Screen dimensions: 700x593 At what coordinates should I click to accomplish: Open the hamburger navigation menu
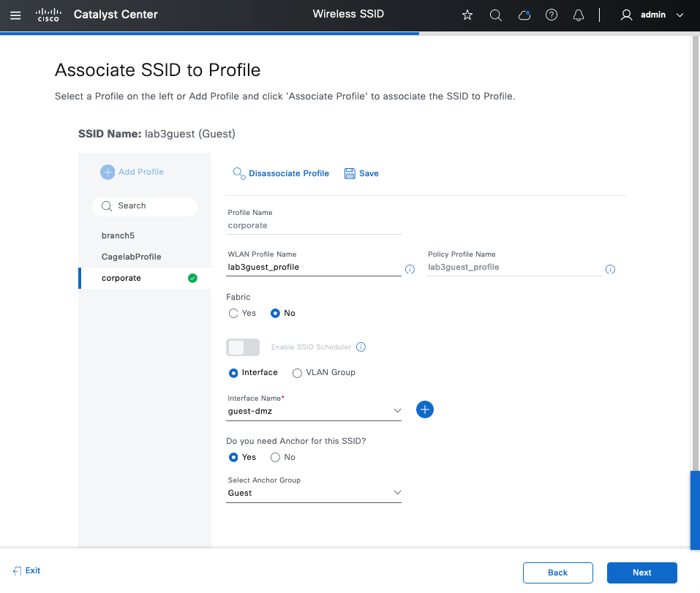pos(15,15)
